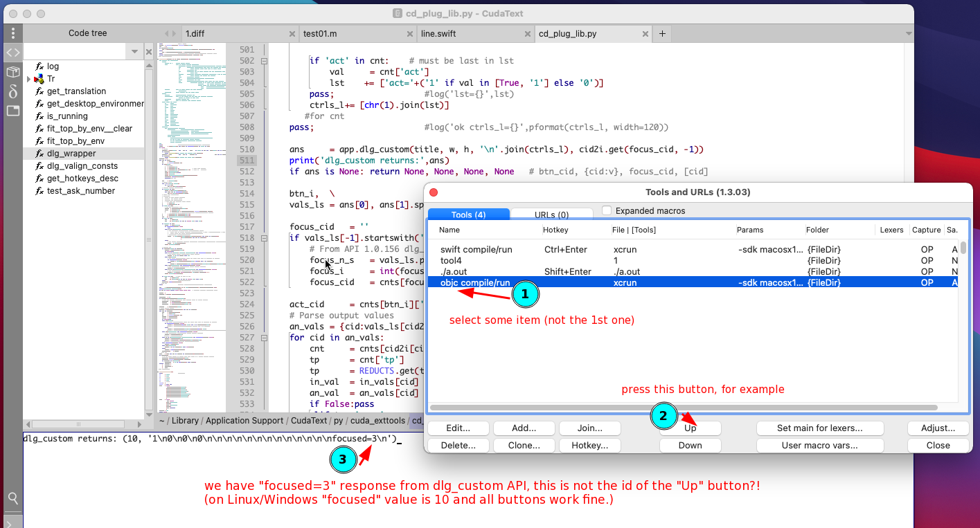This screenshot has width=980, height=528.
Task: Click the function icon beside test_ask_number
Action: pyautogui.click(x=40, y=191)
